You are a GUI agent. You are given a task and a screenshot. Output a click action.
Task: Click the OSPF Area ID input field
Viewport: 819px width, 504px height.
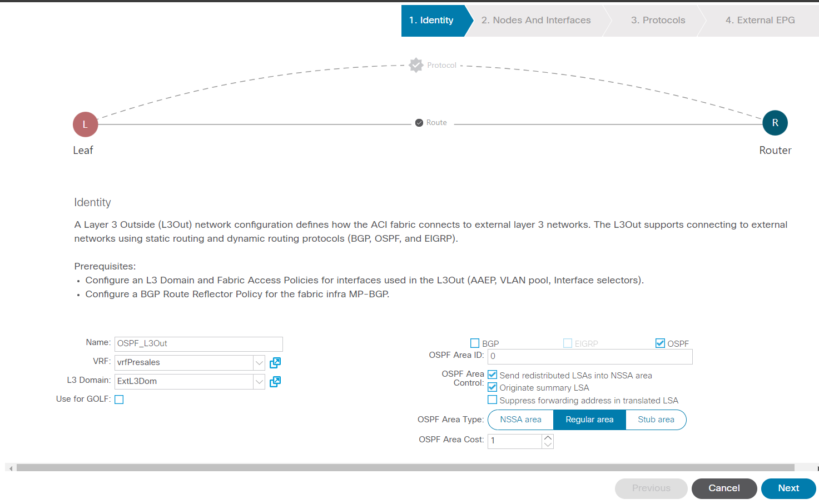point(590,356)
